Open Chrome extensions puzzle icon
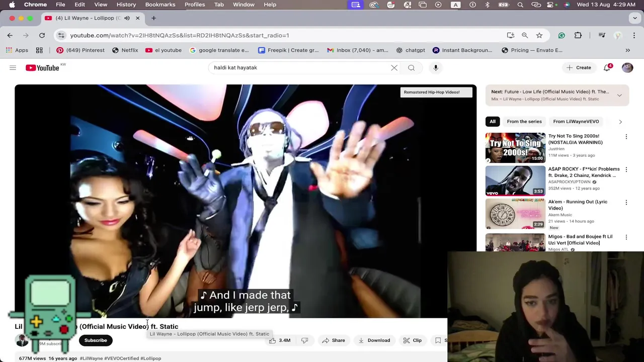 click(x=578, y=35)
